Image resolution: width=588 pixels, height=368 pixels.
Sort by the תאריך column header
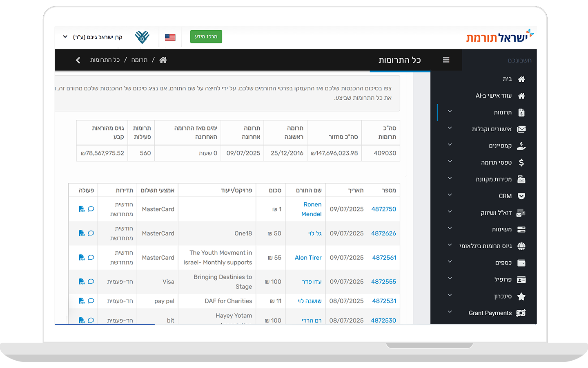[356, 190]
